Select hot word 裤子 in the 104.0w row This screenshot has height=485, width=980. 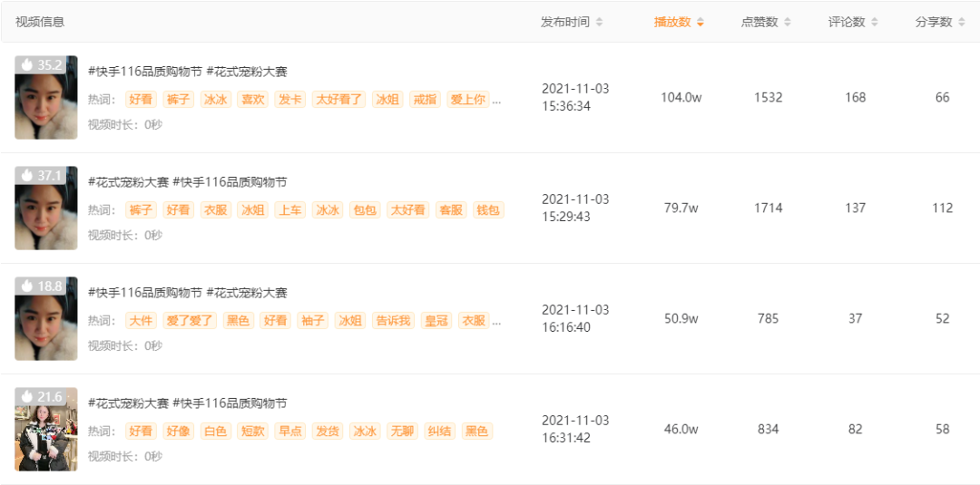(179, 100)
